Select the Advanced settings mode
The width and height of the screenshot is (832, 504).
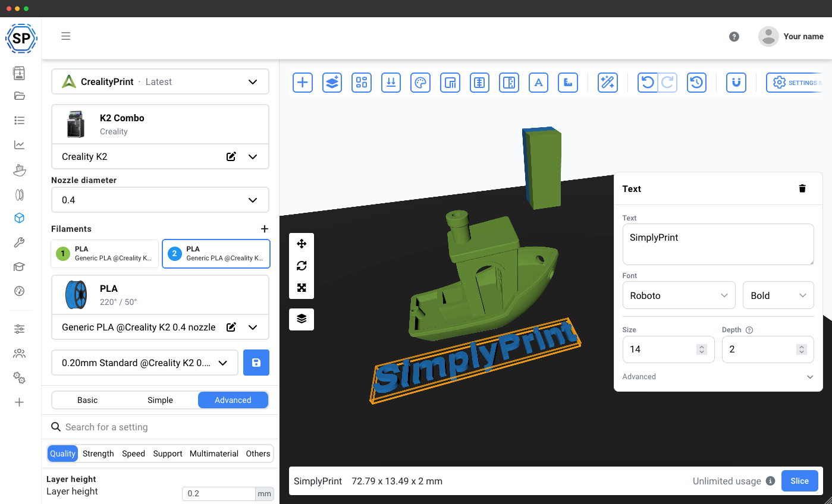tap(233, 400)
